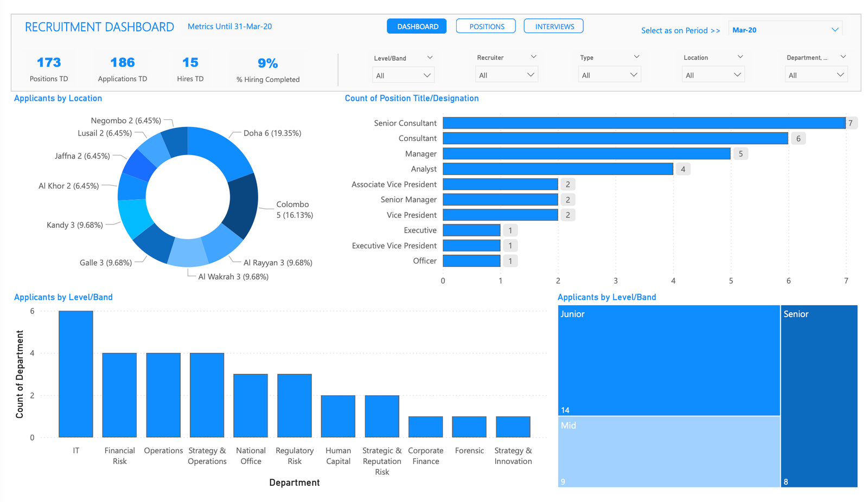Select the IT column in the department chart
Screen dimensions: 868x502
tap(75, 373)
